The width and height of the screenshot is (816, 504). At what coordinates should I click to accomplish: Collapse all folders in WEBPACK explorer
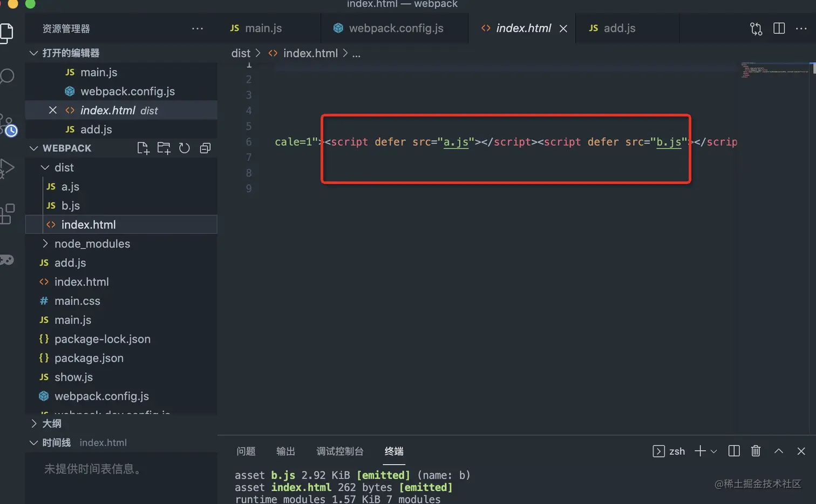[205, 148]
